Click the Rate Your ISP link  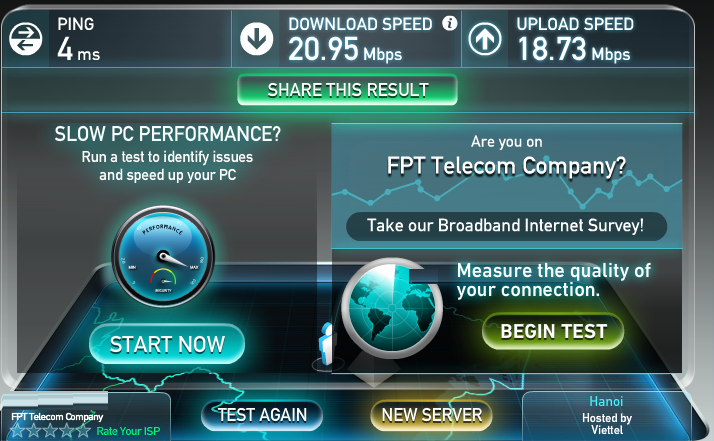pyautogui.click(x=128, y=431)
